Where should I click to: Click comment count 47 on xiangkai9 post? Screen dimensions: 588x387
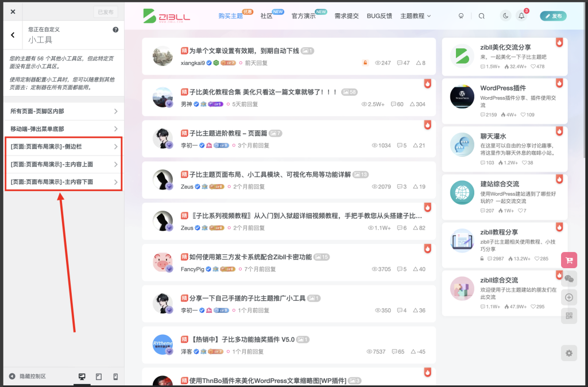click(403, 63)
